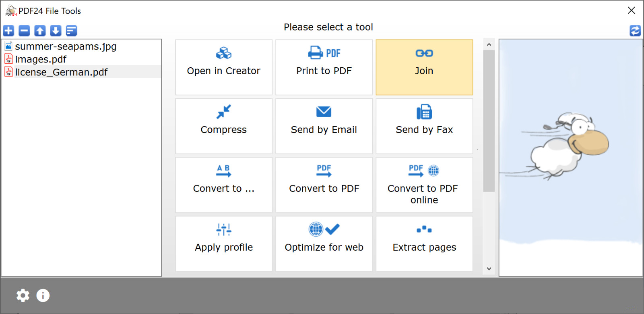The width and height of the screenshot is (644, 314).
Task: Click the sheep preview image
Action: (571, 158)
